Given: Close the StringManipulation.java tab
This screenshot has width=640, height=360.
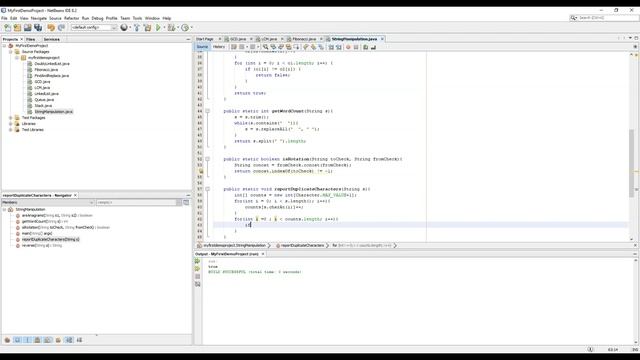Looking at the screenshot, I should point(382,39).
